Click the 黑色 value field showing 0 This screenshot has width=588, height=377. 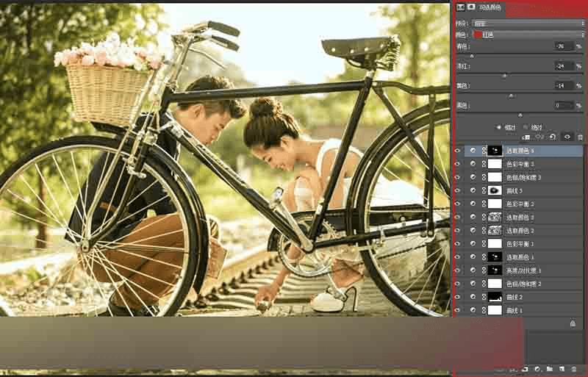[564, 105]
